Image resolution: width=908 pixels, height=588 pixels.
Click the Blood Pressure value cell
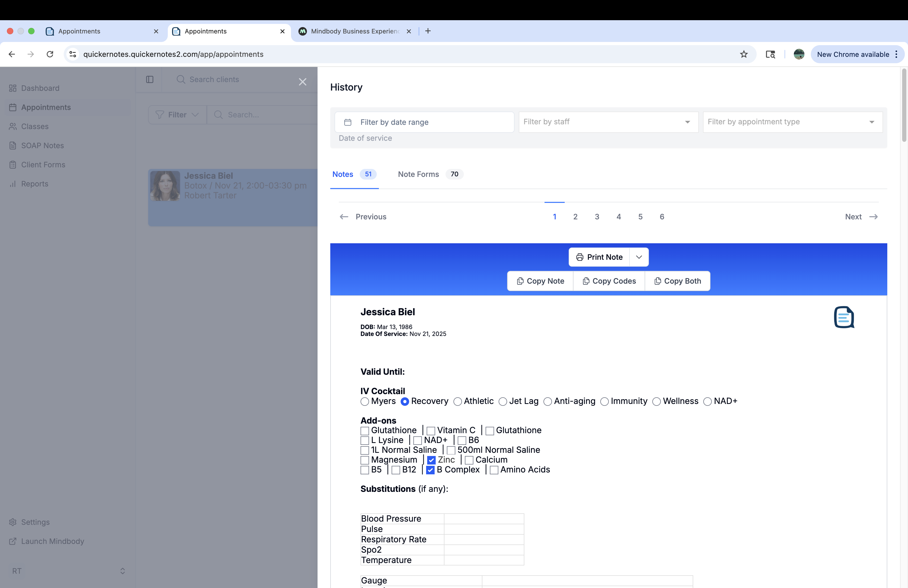click(484, 519)
